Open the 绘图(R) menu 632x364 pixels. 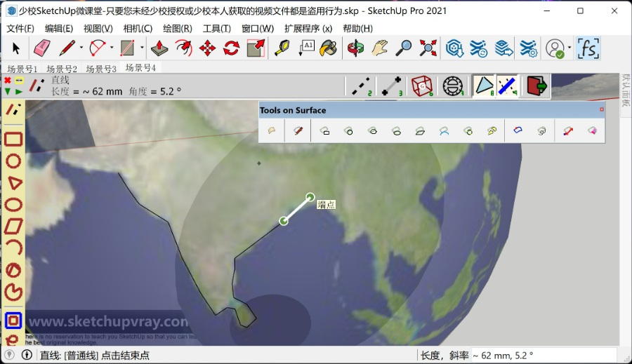pos(178,29)
